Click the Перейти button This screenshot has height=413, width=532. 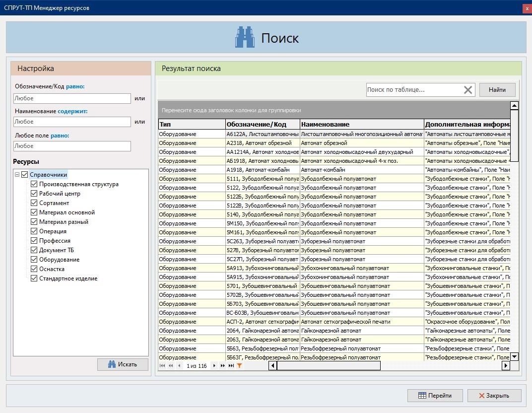435,396
